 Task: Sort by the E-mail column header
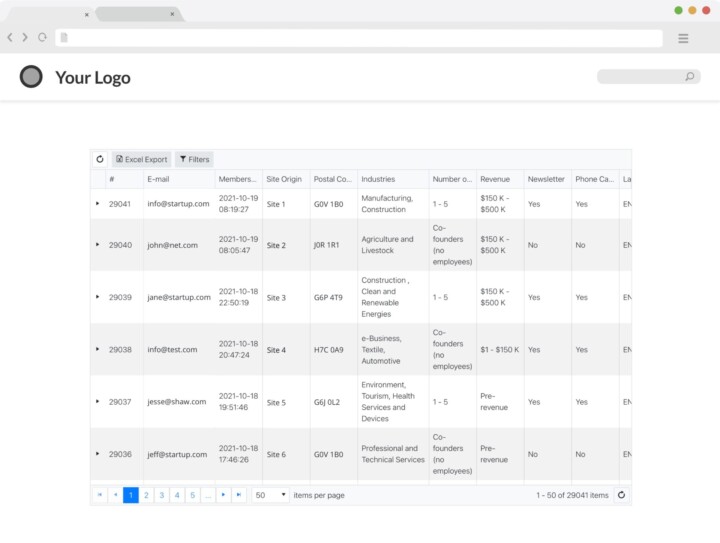(179, 179)
